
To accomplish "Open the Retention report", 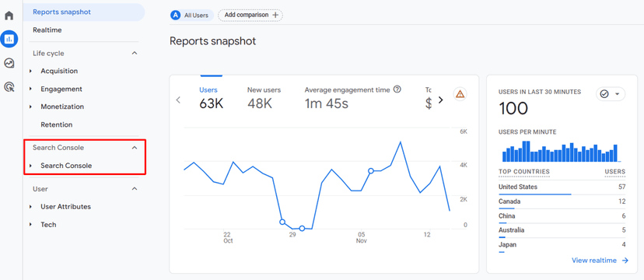I will coord(57,124).
